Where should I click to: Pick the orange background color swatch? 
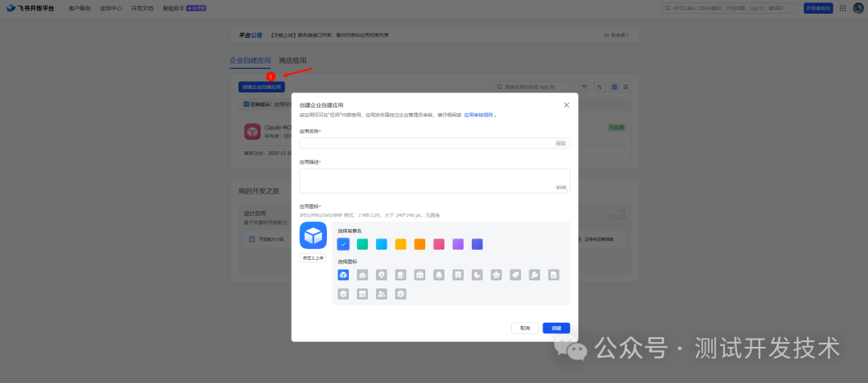420,244
